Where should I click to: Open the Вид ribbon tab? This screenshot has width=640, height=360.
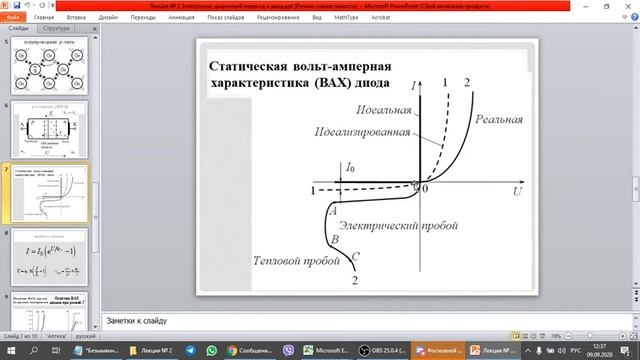click(x=317, y=18)
